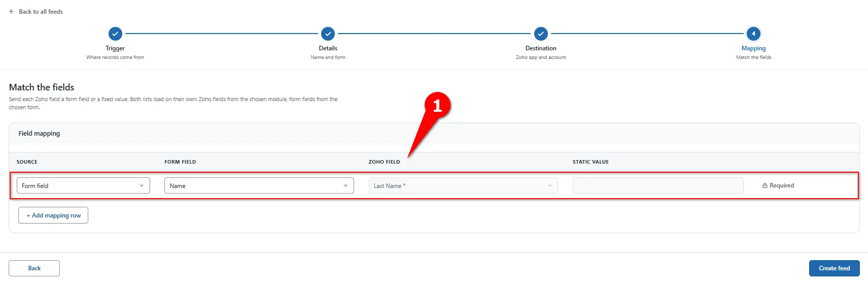Click the Trigger step checkmark circle
Screen dimensions: 868x282
(115, 34)
